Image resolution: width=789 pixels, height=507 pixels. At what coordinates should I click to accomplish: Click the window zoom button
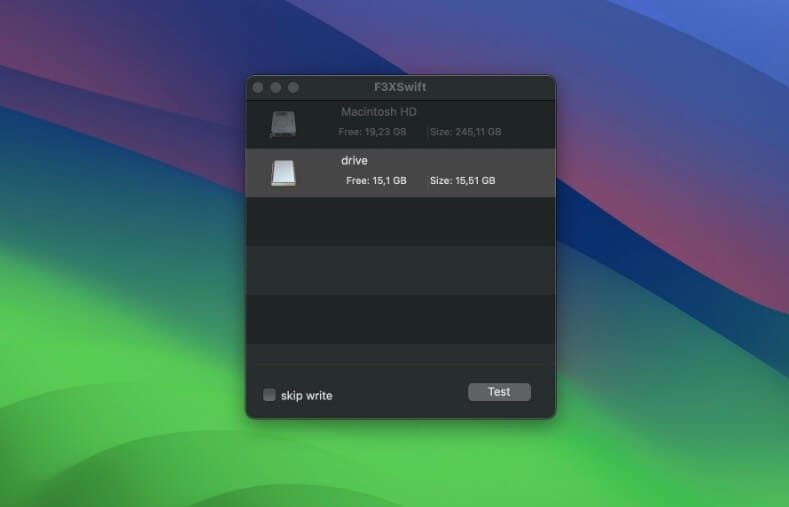pos(293,88)
